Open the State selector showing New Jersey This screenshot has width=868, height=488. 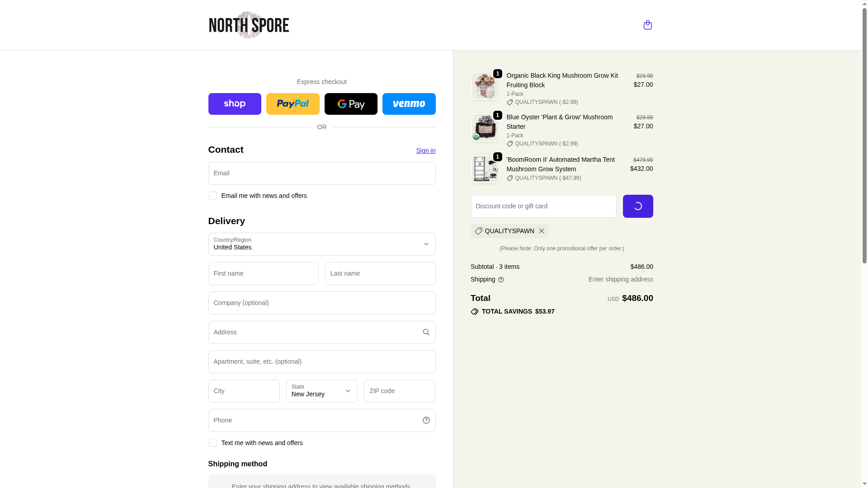coord(322,391)
